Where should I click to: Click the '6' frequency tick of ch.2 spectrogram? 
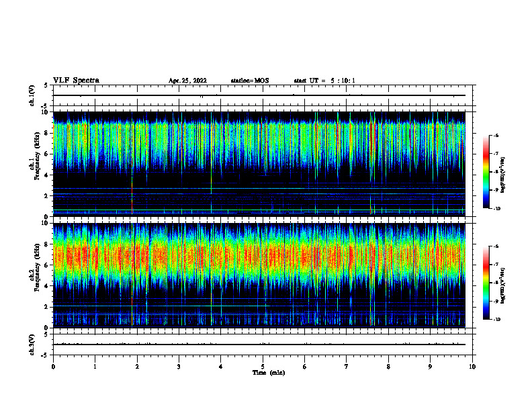47,265
